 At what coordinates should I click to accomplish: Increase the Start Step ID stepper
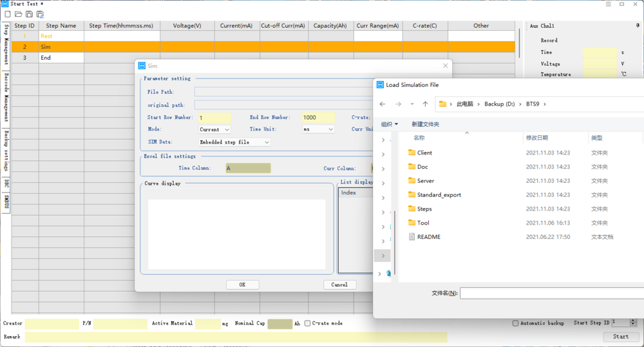click(x=633, y=320)
